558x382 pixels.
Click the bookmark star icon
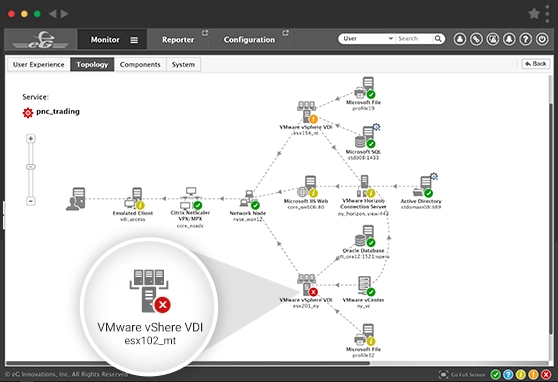click(x=534, y=14)
